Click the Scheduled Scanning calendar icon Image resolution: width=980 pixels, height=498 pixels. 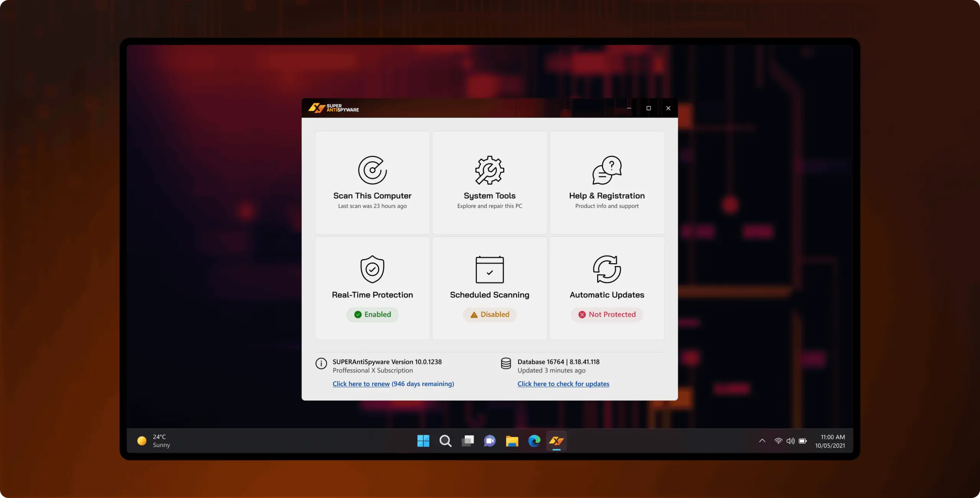(x=490, y=269)
